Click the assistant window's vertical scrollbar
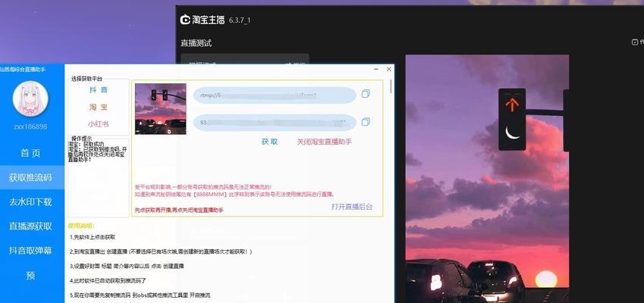 (391, 86)
